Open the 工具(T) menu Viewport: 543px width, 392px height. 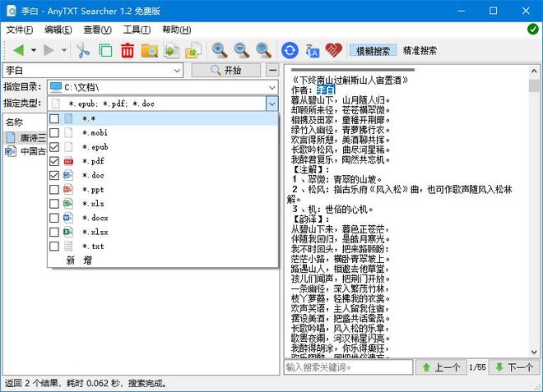point(137,30)
